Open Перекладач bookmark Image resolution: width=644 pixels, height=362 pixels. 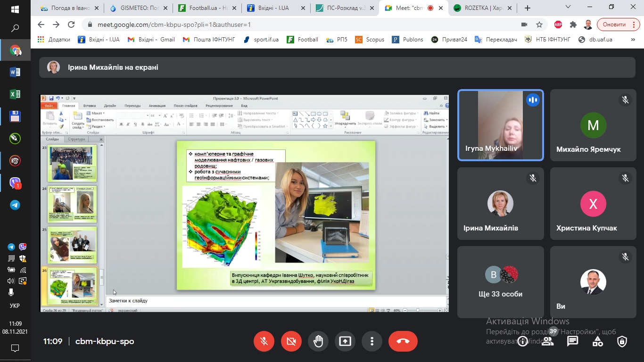point(496,40)
